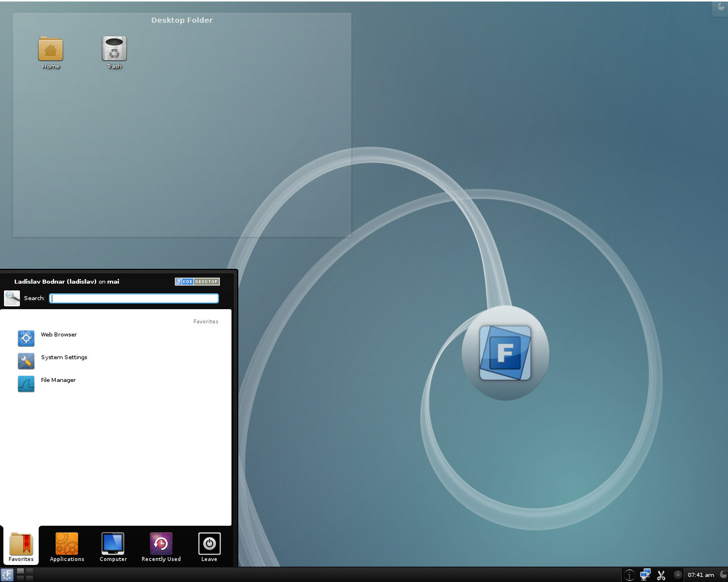Open the Home folder on the desktop
This screenshot has width=728, height=582.
tap(51, 50)
